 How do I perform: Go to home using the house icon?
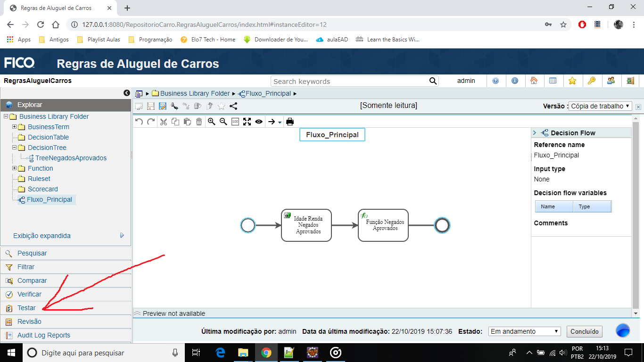pos(535,81)
